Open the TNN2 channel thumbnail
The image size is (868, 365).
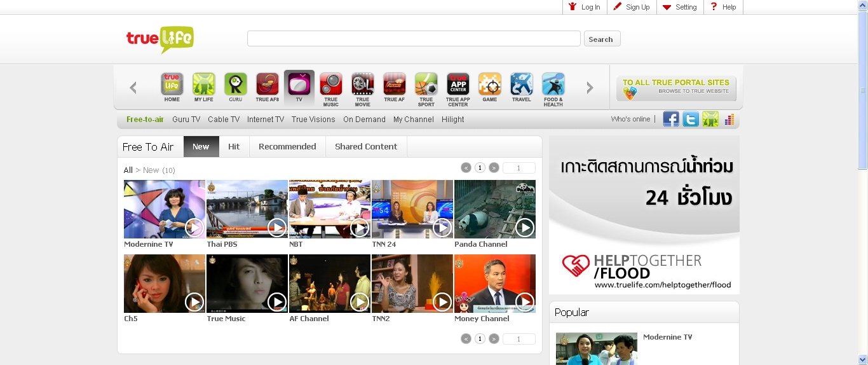pyautogui.click(x=412, y=284)
